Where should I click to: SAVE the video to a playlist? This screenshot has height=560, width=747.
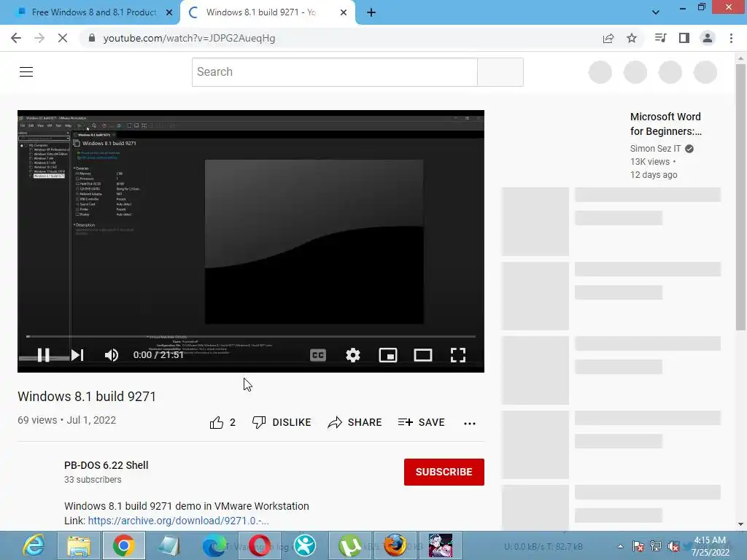[x=422, y=422]
